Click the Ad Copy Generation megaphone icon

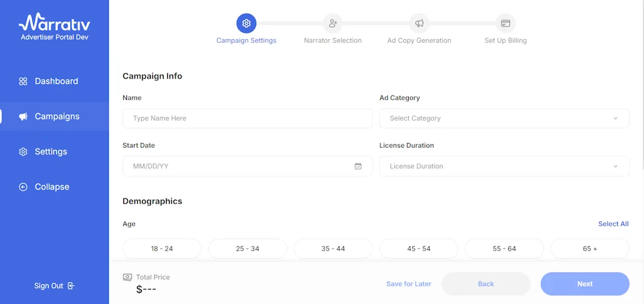coord(419,23)
